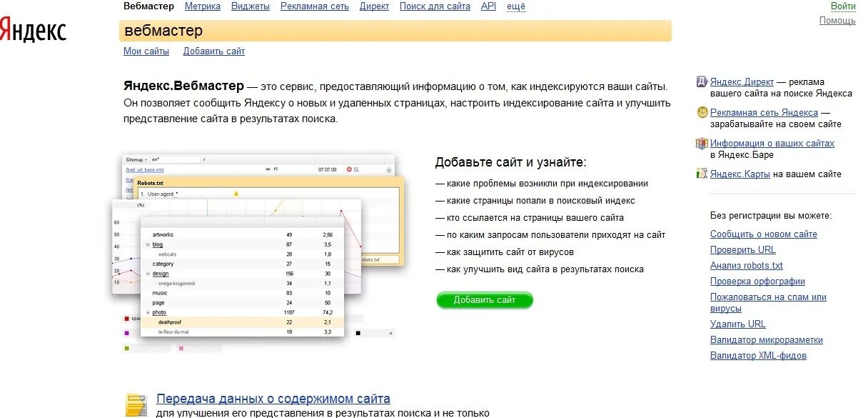The image size is (868, 418).
Task: Click the pink legend color square
Action: pyautogui.click(x=181, y=348)
